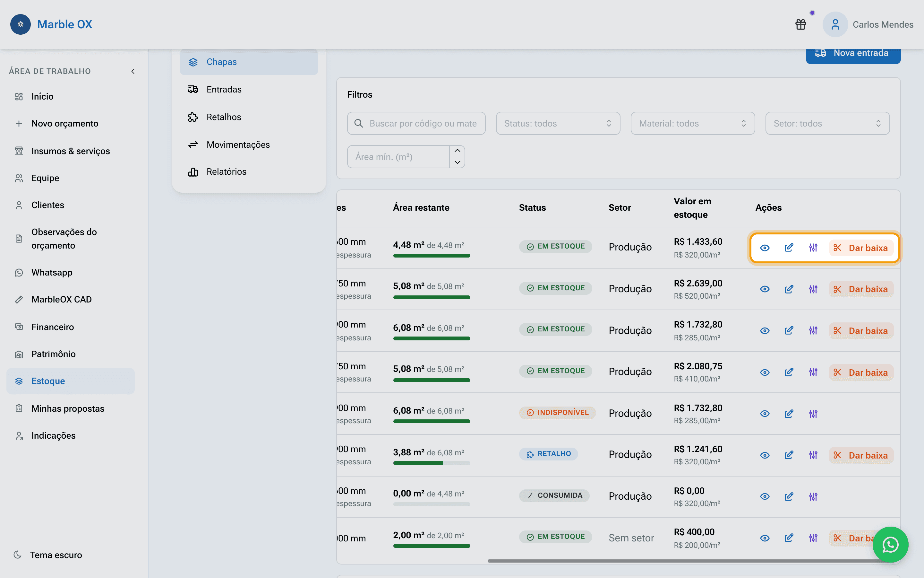Edit the Sem setor slab row
The height and width of the screenshot is (578, 924).
[789, 538]
